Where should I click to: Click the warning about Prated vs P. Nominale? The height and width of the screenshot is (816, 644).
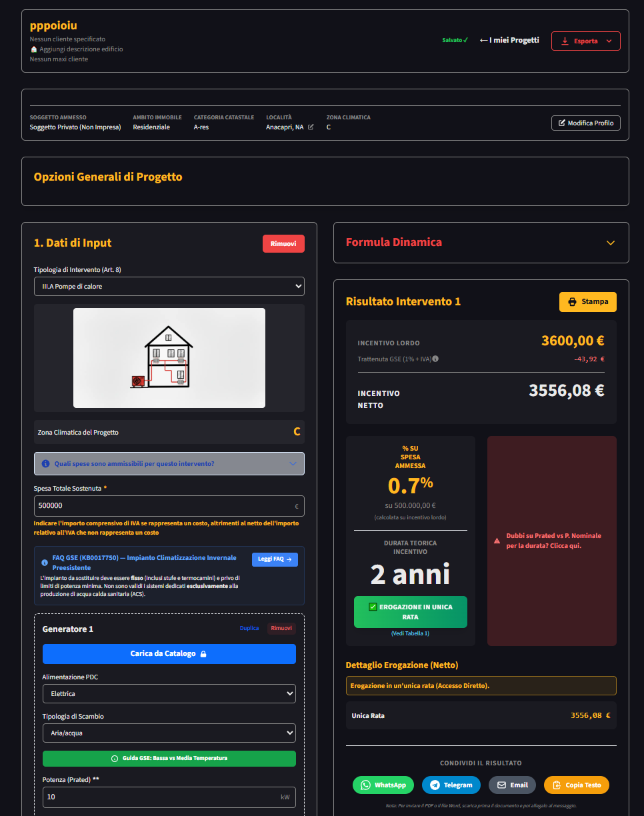pyautogui.click(x=551, y=541)
